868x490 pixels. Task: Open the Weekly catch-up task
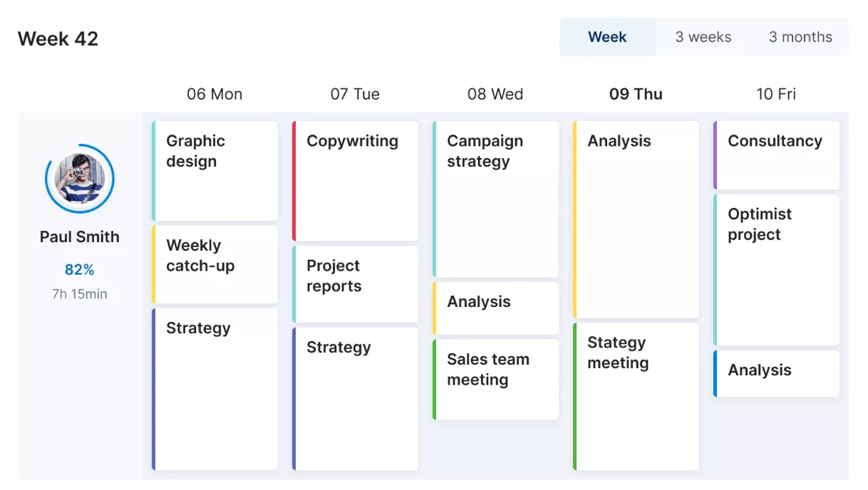click(x=214, y=264)
